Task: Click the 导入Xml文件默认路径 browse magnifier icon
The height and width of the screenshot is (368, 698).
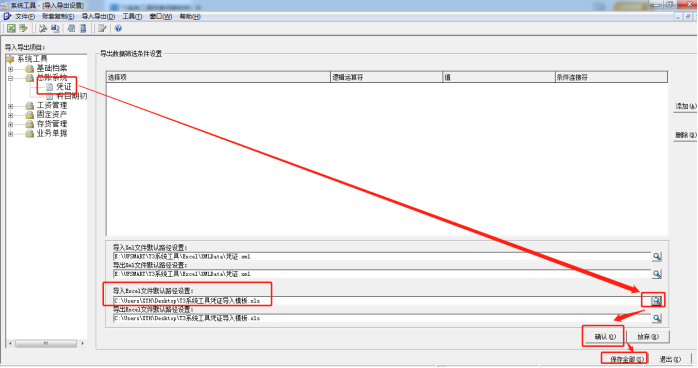Action: 657,256
